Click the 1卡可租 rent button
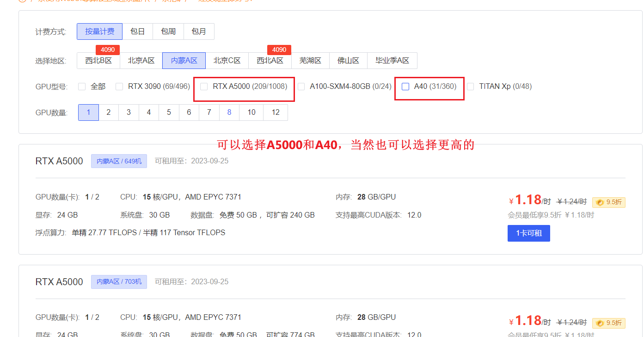The height and width of the screenshot is (337, 644). coord(529,233)
